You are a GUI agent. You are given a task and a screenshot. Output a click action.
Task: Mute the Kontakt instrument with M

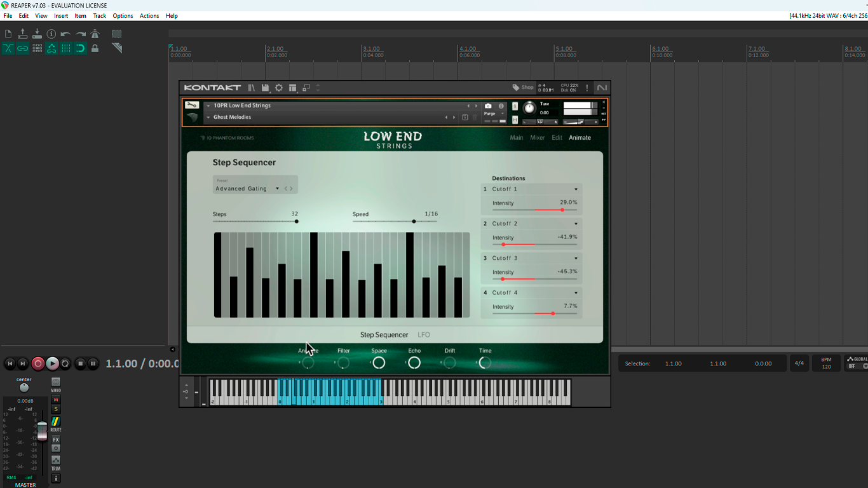(x=515, y=119)
